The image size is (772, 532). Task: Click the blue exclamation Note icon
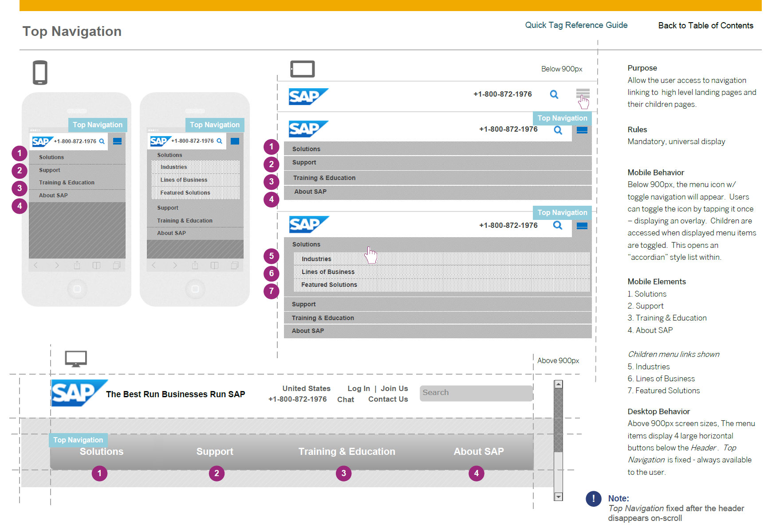coord(594,499)
